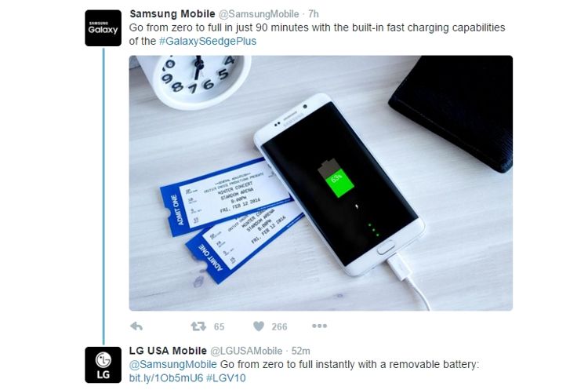This screenshot has width=588, height=390.
Task: Open LG USA Mobile display name profile
Action: point(168,351)
